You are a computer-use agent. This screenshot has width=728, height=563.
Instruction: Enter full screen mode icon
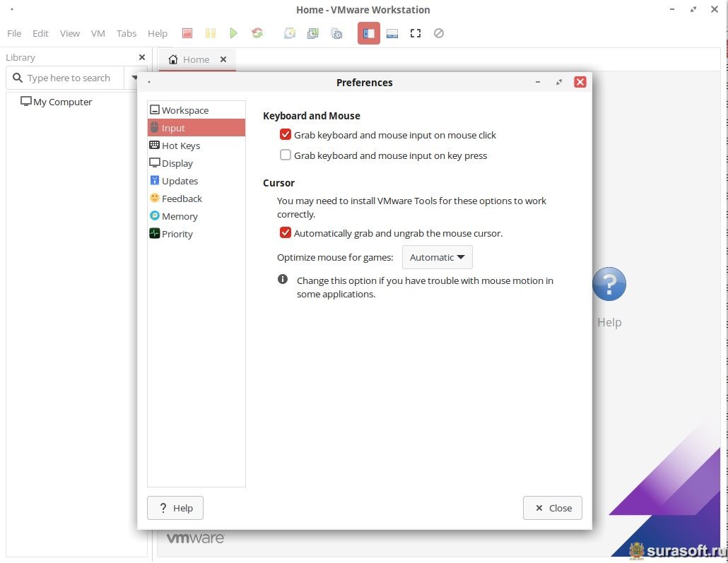pos(416,33)
